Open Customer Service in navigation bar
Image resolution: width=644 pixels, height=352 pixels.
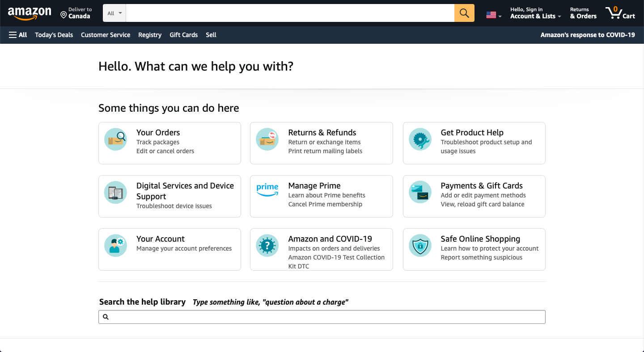pyautogui.click(x=106, y=35)
